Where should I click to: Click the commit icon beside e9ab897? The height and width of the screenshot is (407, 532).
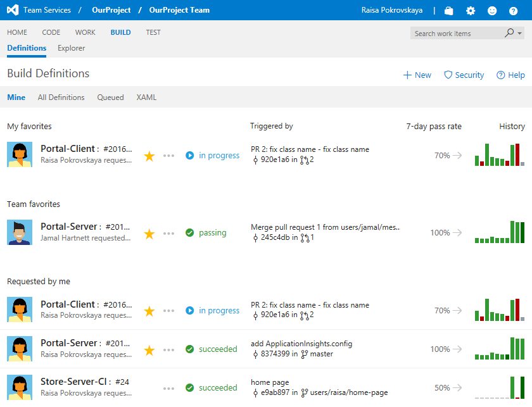pos(255,392)
